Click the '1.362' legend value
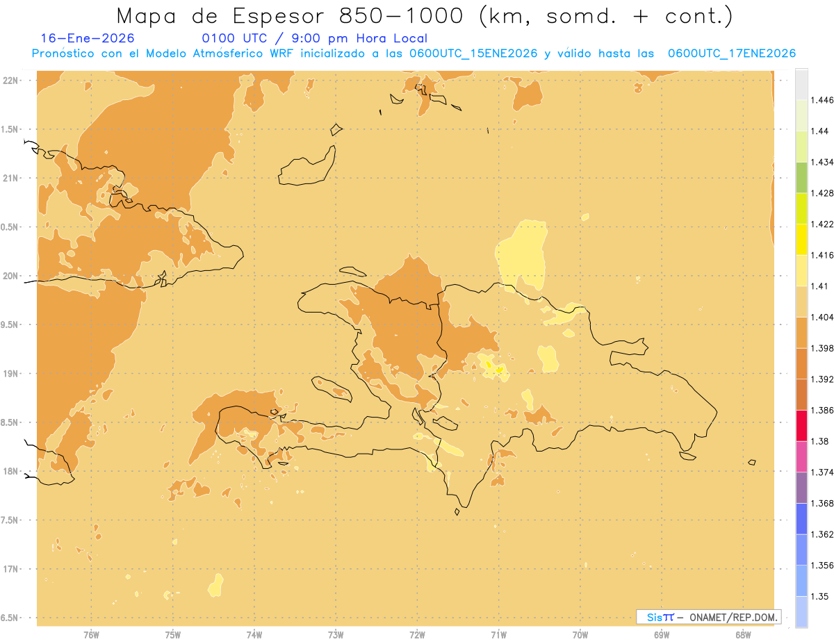 click(x=822, y=535)
